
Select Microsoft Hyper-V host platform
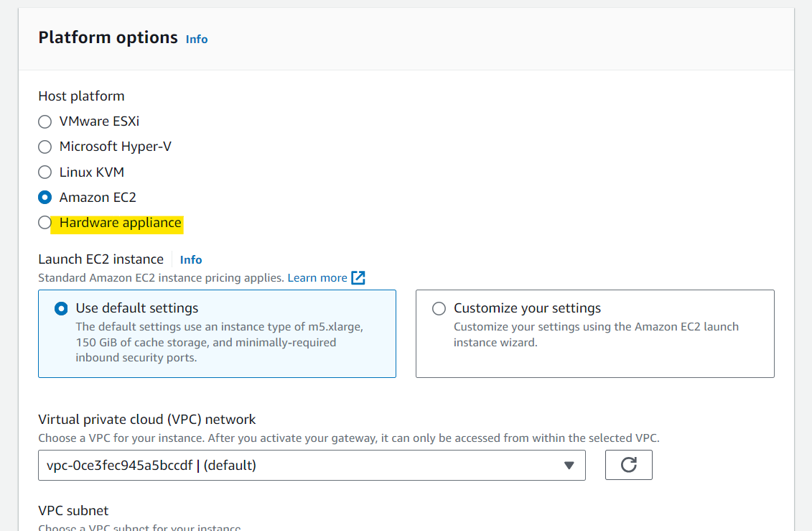pos(45,147)
